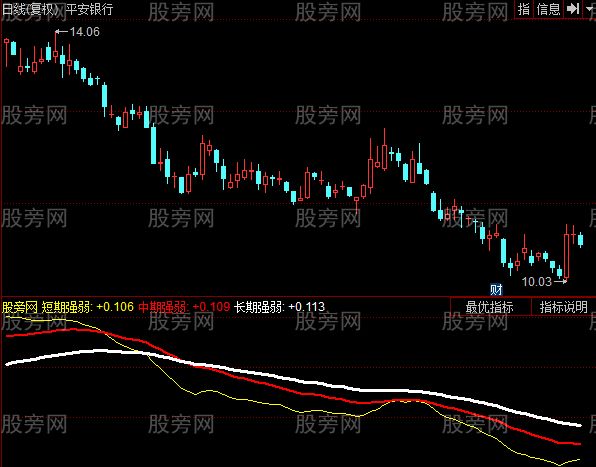Click the 短期强弱 +0.106 indicator value
Screen dimensions: 596x467
[87, 307]
